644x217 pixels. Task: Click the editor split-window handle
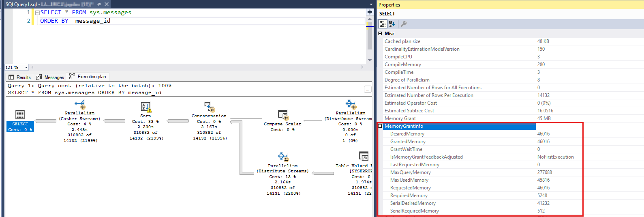(x=370, y=12)
